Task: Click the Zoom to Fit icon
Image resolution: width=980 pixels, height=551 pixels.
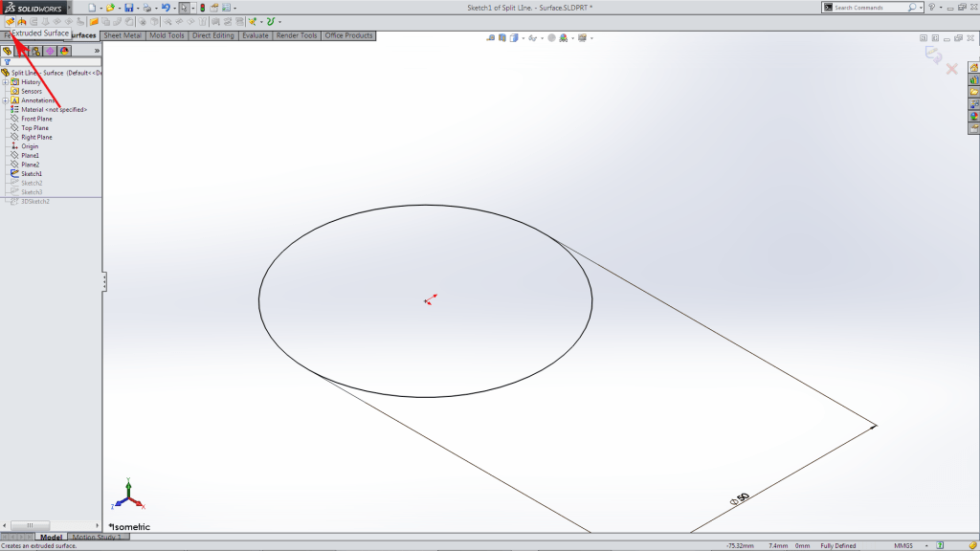Action: point(489,39)
